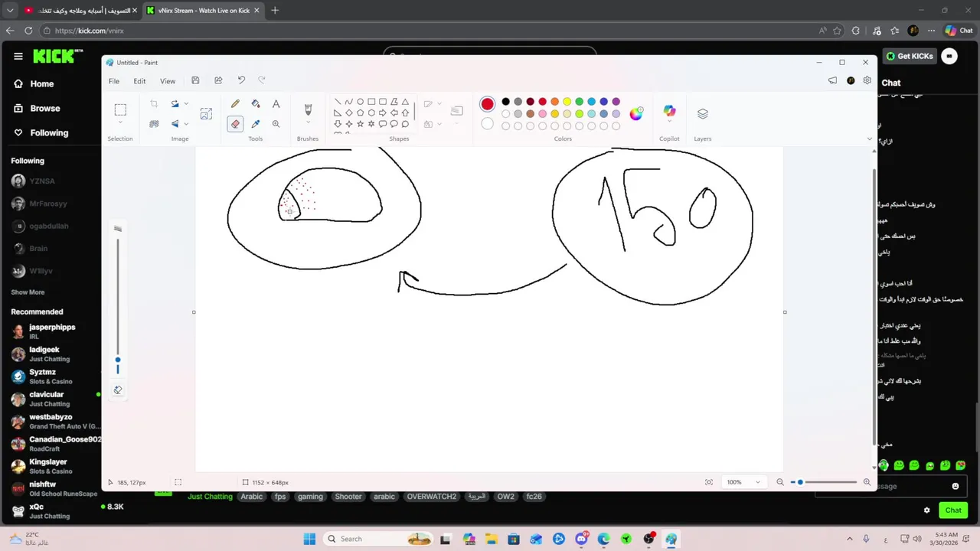Open Paint settings gear
Screen dimensions: 980x551
point(867,80)
